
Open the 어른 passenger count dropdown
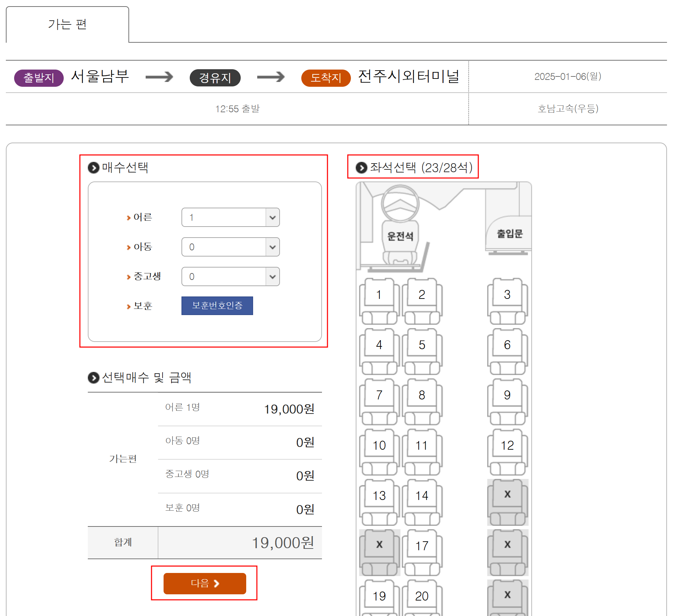230,217
